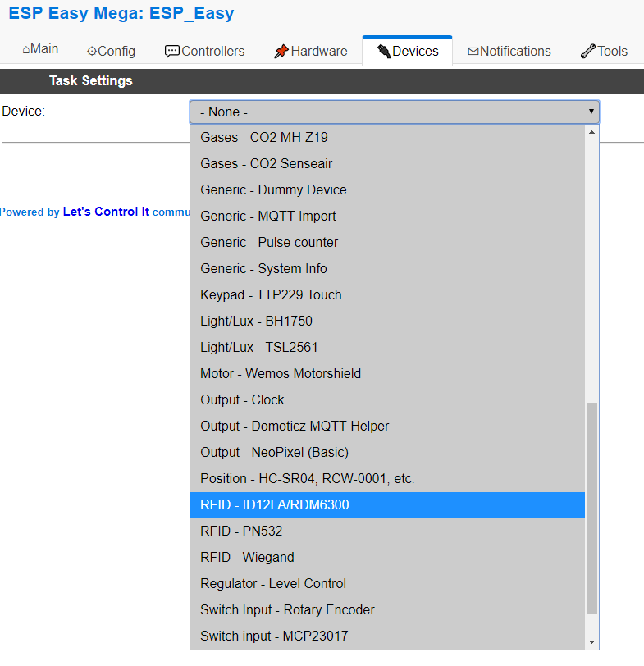Screen dimensions: 644x666
Task: Open the Main tab
Action: pos(40,49)
